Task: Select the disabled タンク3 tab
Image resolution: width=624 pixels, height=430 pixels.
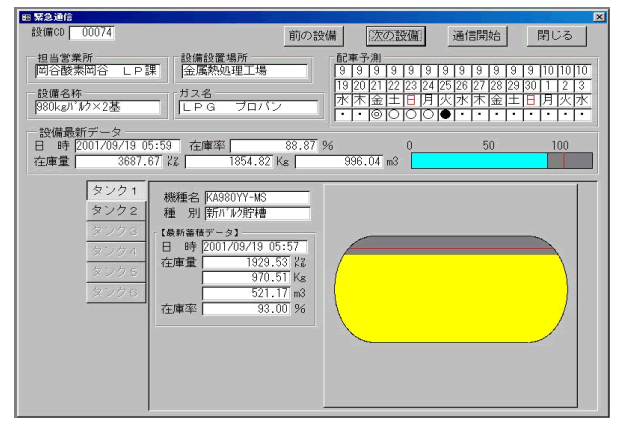Action: (x=116, y=231)
